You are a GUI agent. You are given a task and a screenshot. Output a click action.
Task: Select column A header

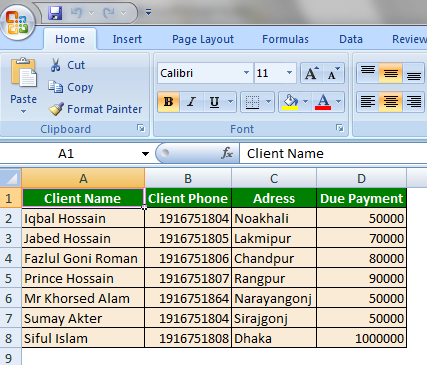point(83,178)
